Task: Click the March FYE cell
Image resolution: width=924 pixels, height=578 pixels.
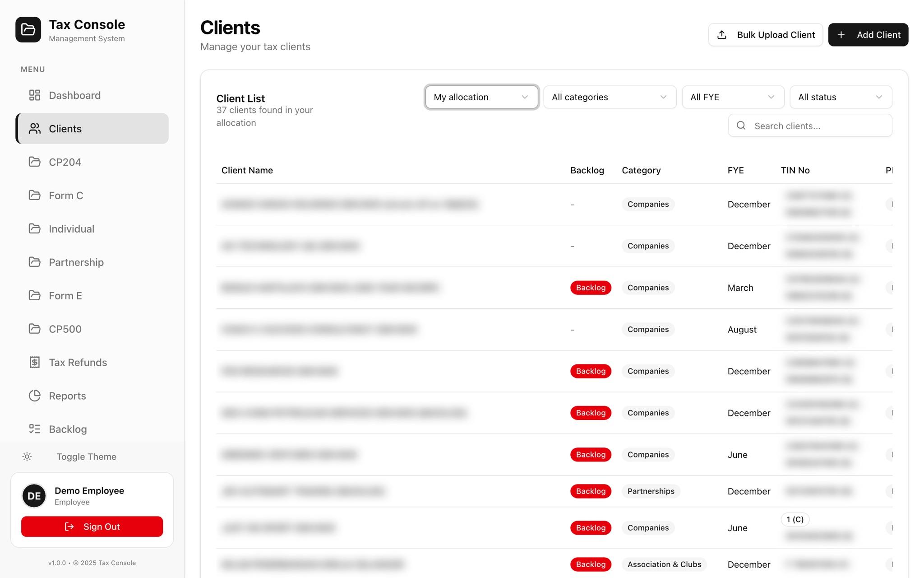Action: 740,288
